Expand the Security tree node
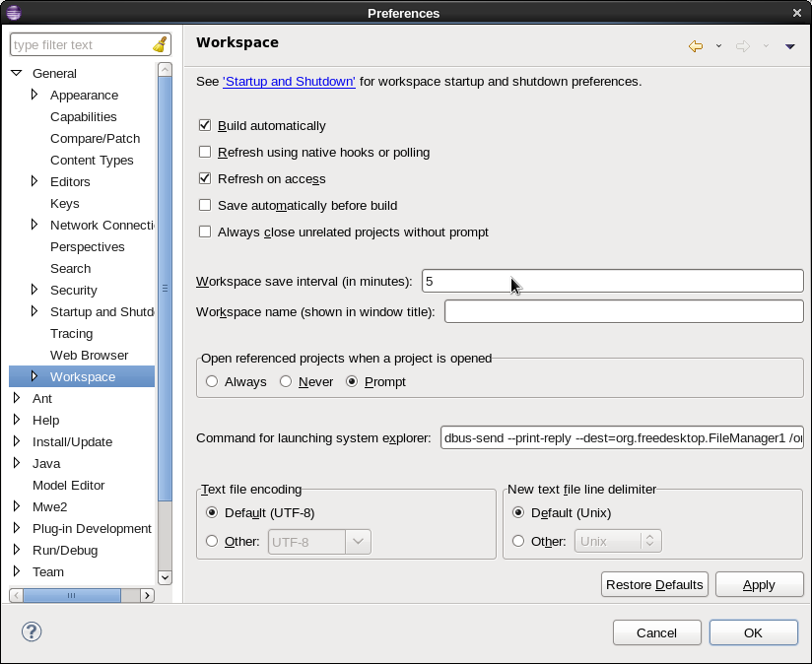This screenshot has height=664, width=812. (x=34, y=290)
